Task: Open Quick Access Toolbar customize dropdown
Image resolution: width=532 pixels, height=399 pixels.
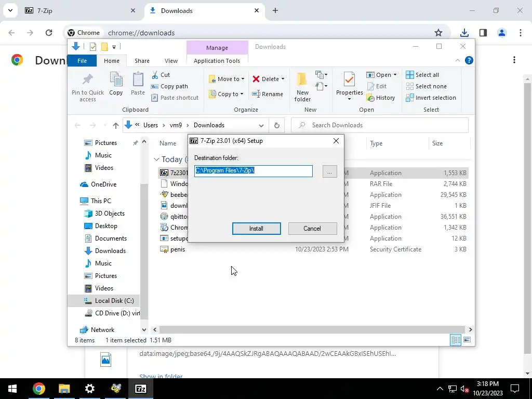Action: [114, 47]
